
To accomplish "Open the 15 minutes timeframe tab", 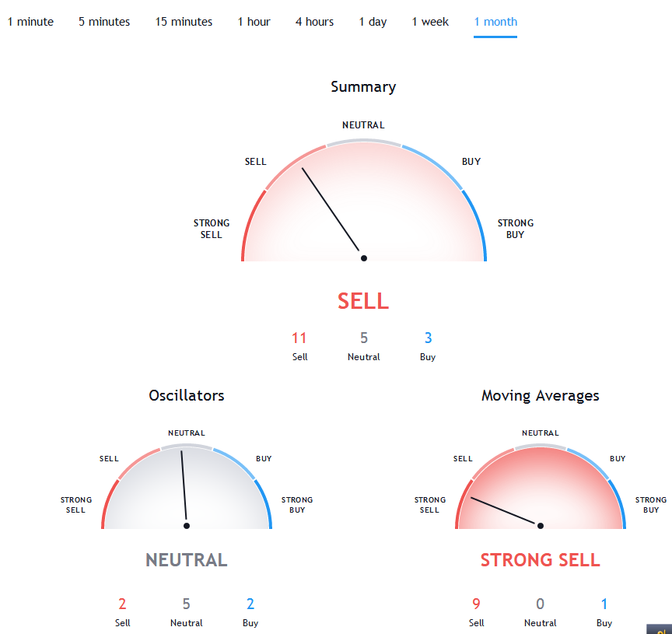I will click(184, 22).
